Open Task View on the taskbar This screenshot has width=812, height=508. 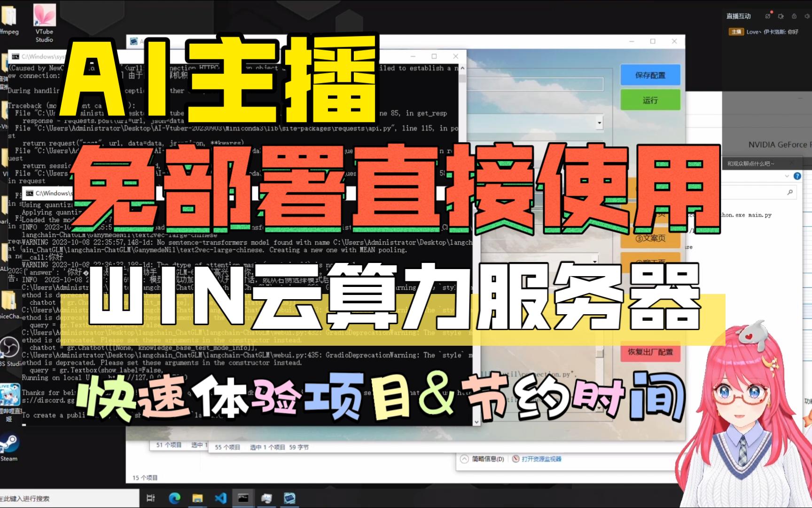coord(151,498)
